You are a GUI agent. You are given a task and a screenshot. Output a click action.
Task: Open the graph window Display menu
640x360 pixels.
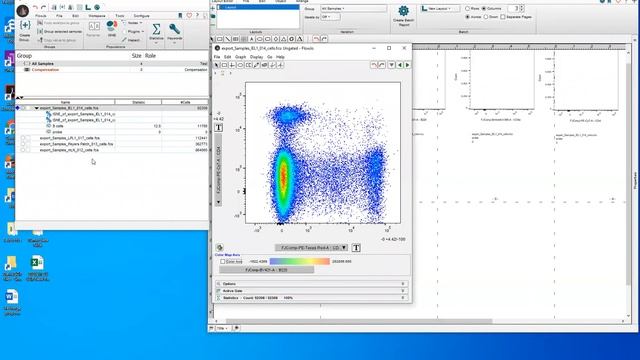click(x=256, y=57)
